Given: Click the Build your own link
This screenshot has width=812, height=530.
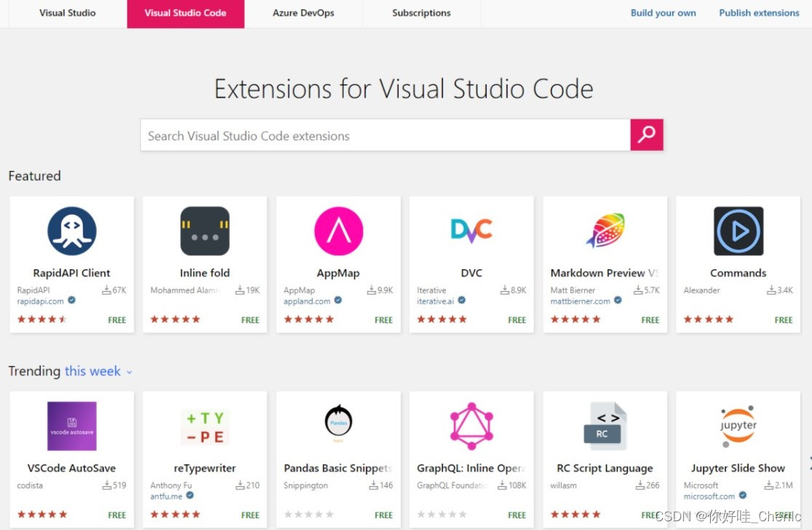Looking at the screenshot, I should pos(663,12).
